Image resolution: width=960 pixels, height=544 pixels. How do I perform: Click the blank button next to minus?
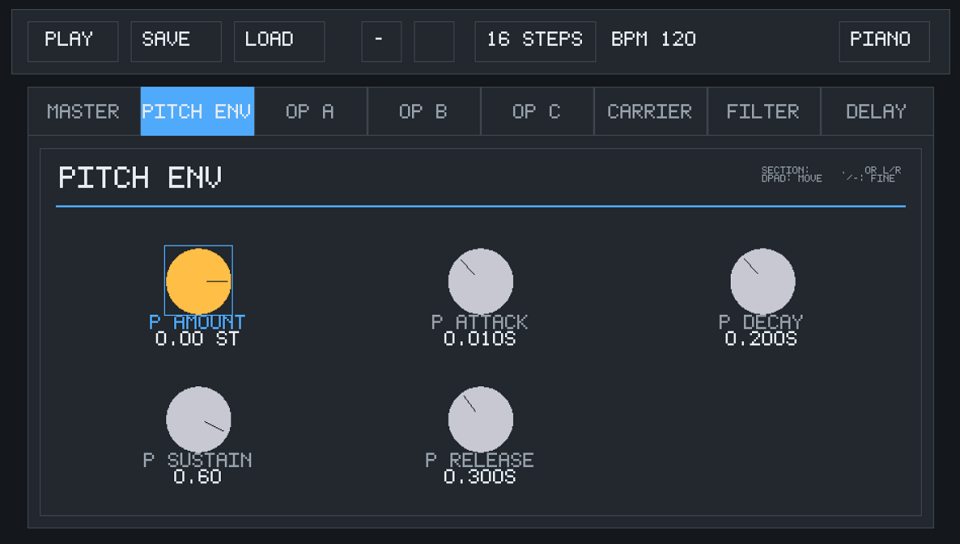point(434,42)
